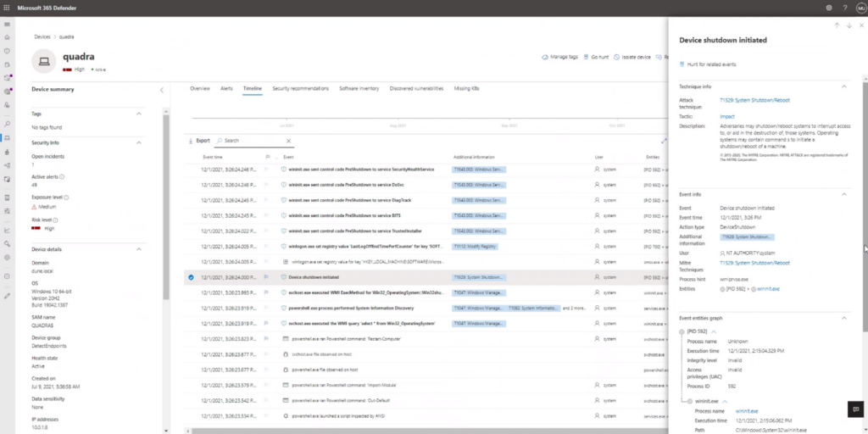868x434 pixels.
Task: Flag the Device shutdown initiated event
Action: click(x=267, y=277)
